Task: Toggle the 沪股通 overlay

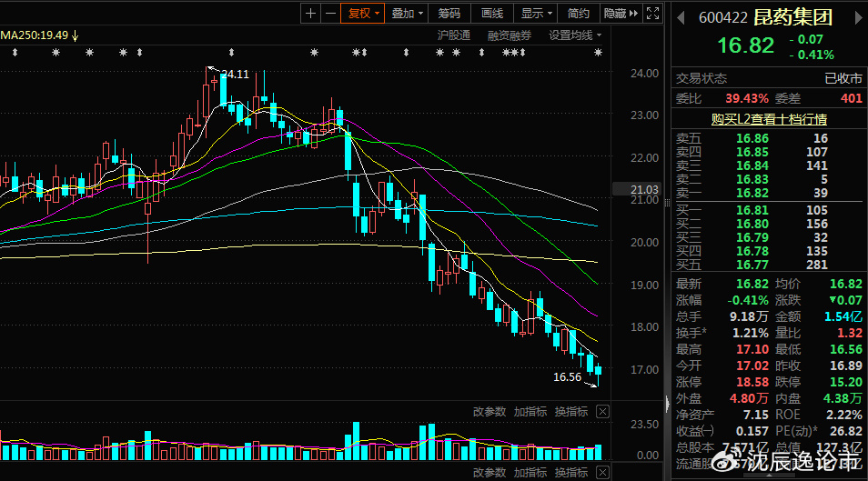Action: click(454, 35)
